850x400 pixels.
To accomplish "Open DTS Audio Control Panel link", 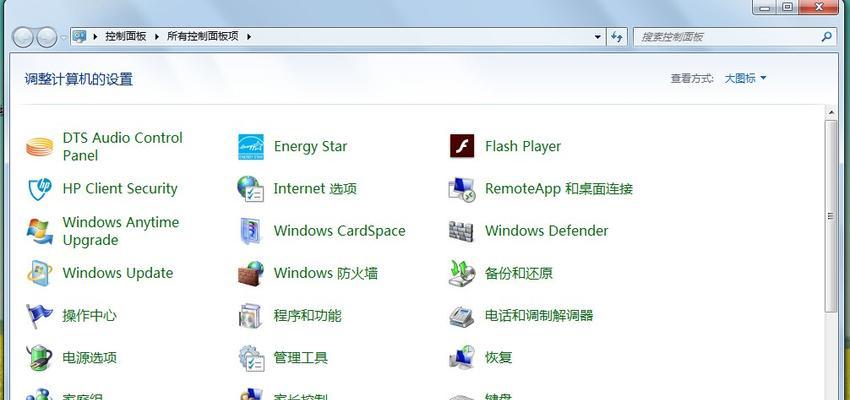I will click(123, 146).
